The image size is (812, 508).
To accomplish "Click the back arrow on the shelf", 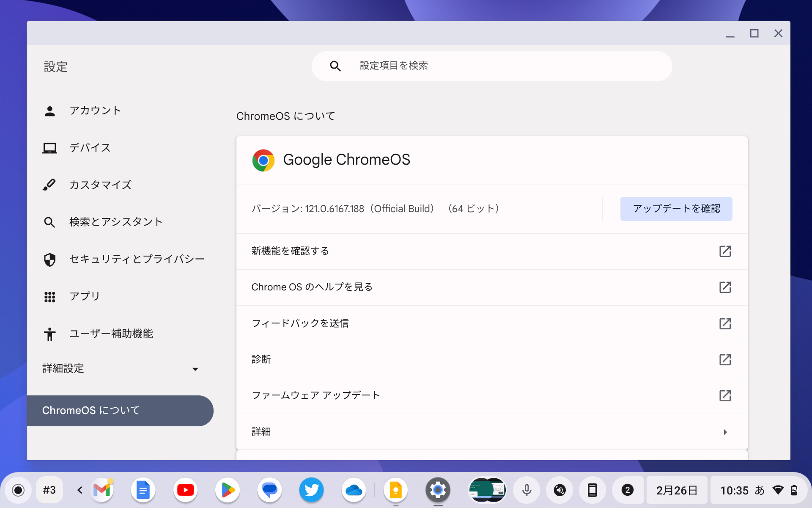I will pos(79,490).
